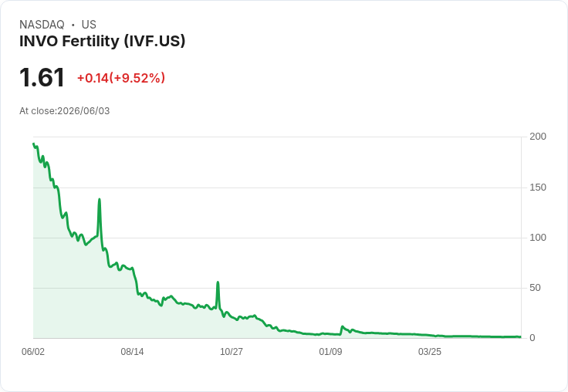Select the 0 y-axis value label
The height and width of the screenshot is (392, 568).
tap(532, 338)
